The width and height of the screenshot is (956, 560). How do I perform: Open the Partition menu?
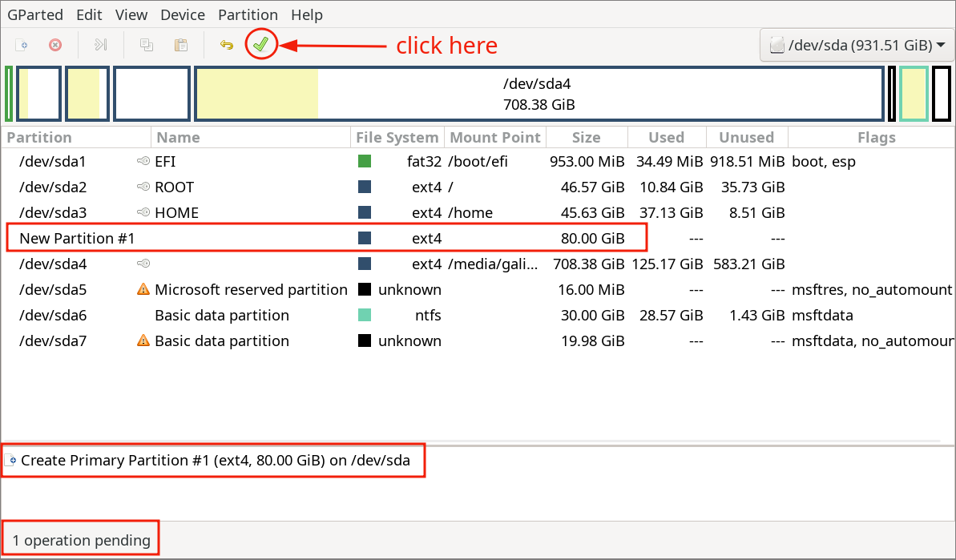coord(248,14)
